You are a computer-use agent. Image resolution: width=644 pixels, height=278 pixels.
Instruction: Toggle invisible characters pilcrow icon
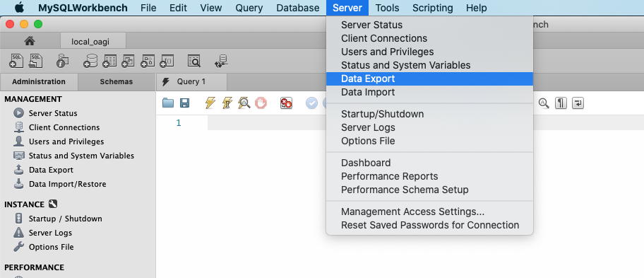(x=561, y=103)
